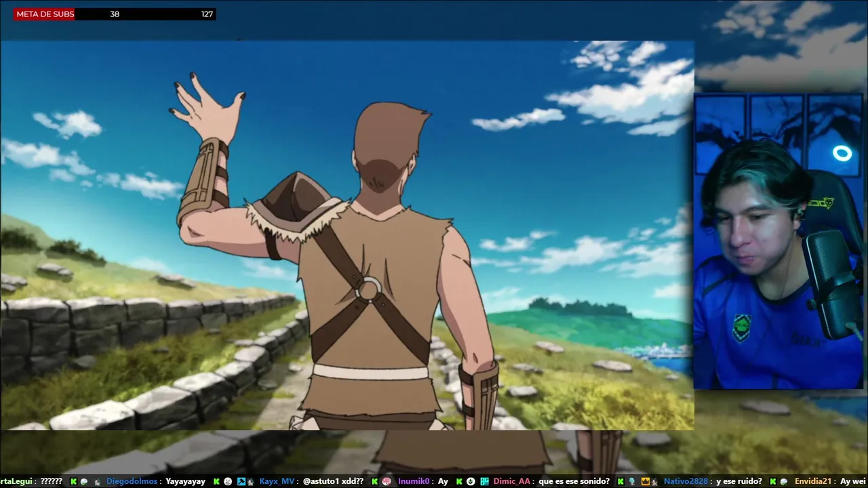Click chat message '??????' in ticker
Viewport: 868px width, 488px height.
(51, 481)
